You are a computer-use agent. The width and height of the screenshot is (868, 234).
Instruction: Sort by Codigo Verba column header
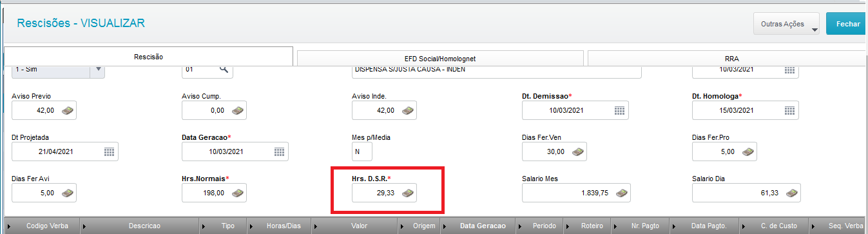43,226
